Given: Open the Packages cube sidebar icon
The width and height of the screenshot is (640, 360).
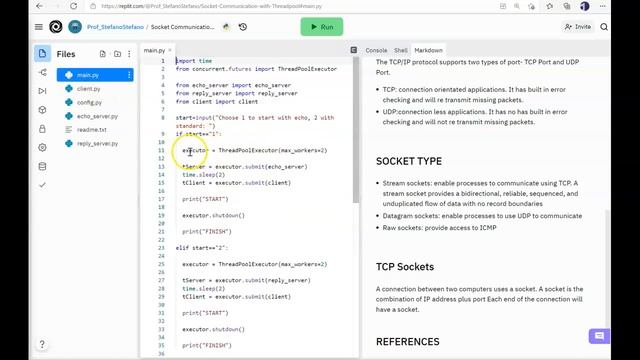Looking at the screenshot, I should click(42, 110).
